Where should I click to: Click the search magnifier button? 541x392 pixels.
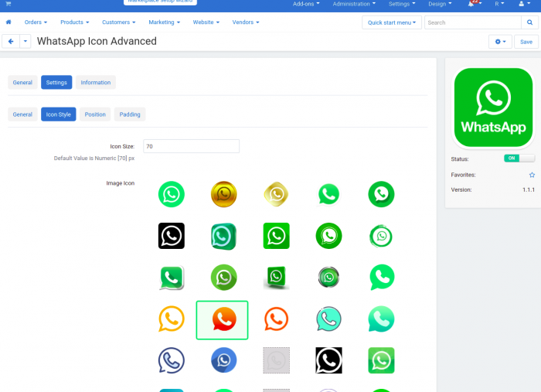coord(529,22)
